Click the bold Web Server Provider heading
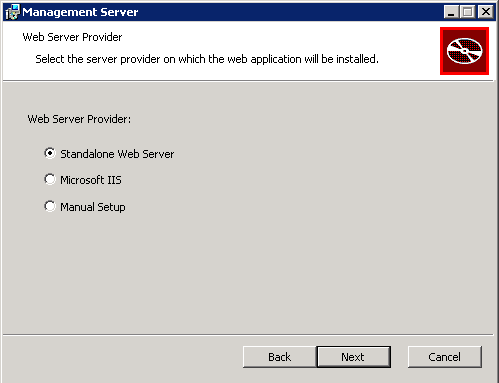 [72, 37]
